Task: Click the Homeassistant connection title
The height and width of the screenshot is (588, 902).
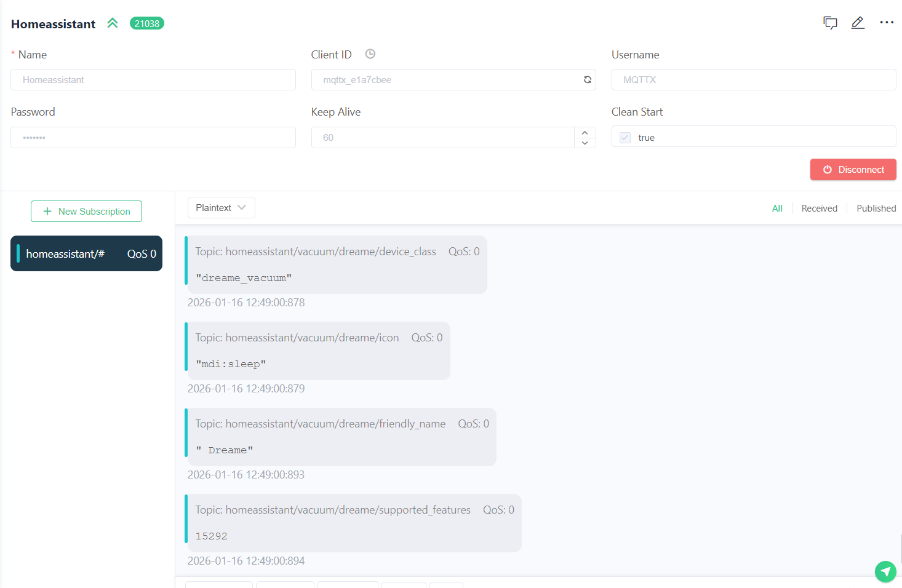Action: 53,24
